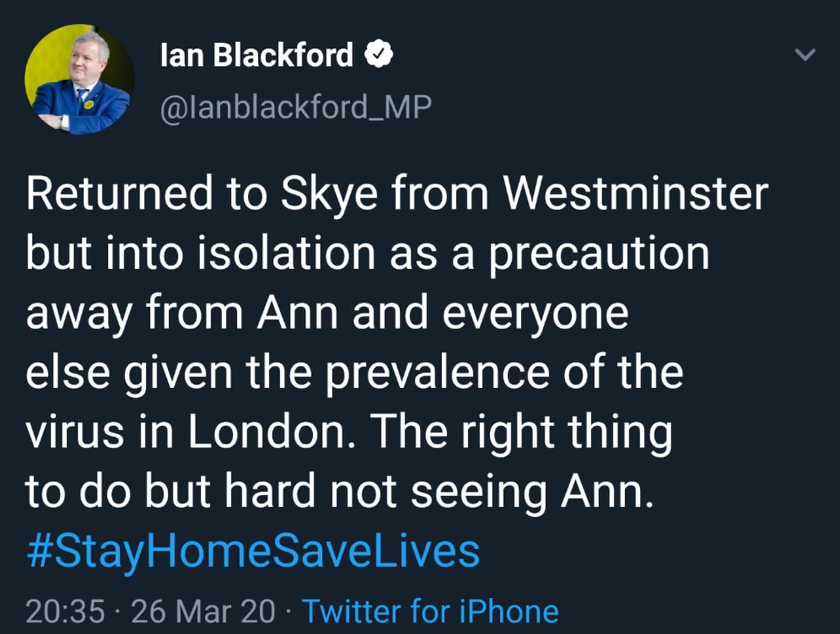Open Ian Blackford's profile picture
The width and height of the screenshot is (840, 634).
point(79,79)
